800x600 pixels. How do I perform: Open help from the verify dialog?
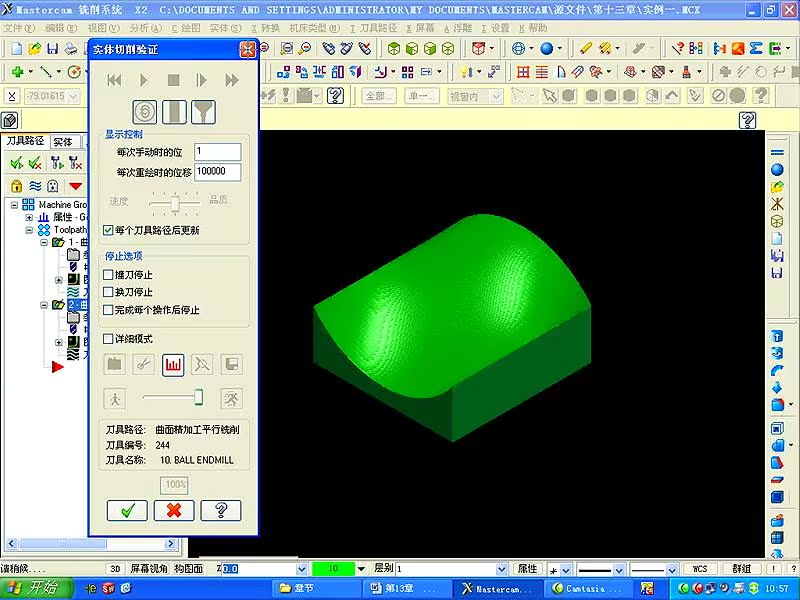point(221,511)
